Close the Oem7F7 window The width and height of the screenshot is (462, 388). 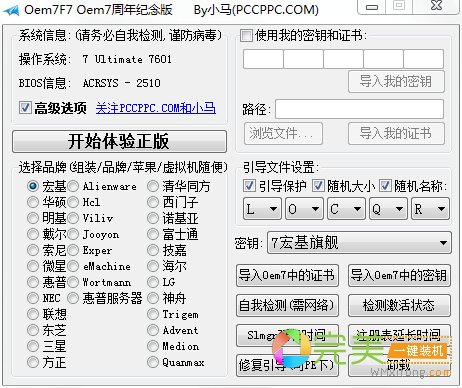click(x=436, y=6)
